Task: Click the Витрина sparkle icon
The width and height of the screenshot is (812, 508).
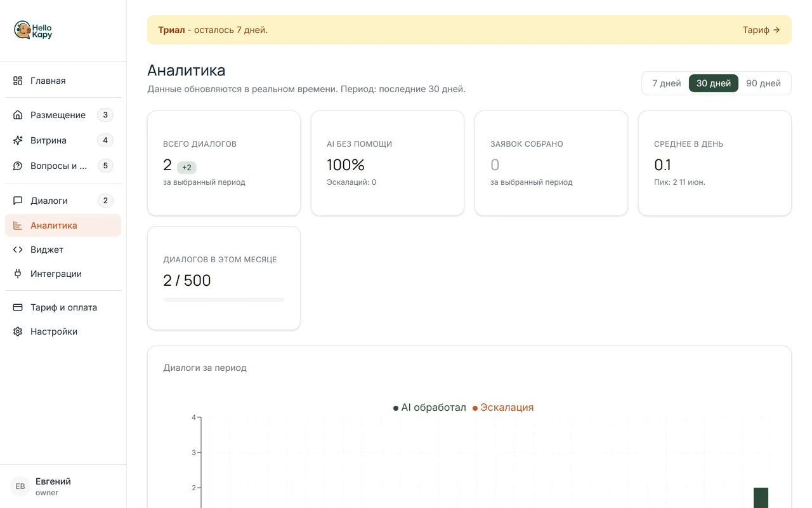Action: tap(18, 140)
